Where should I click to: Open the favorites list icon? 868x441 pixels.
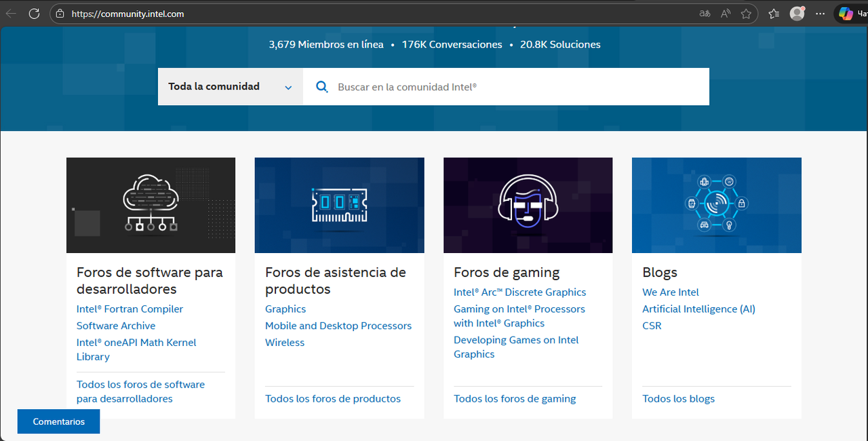[x=774, y=14]
